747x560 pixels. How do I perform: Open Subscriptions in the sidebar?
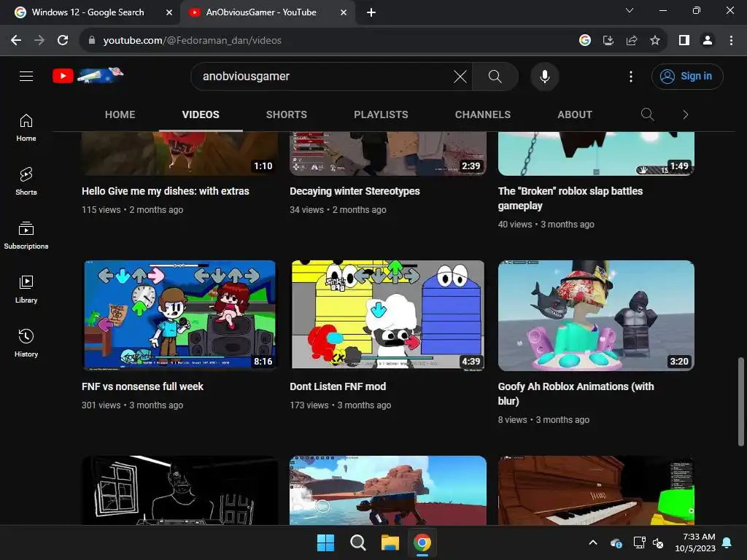[x=26, y=236]
